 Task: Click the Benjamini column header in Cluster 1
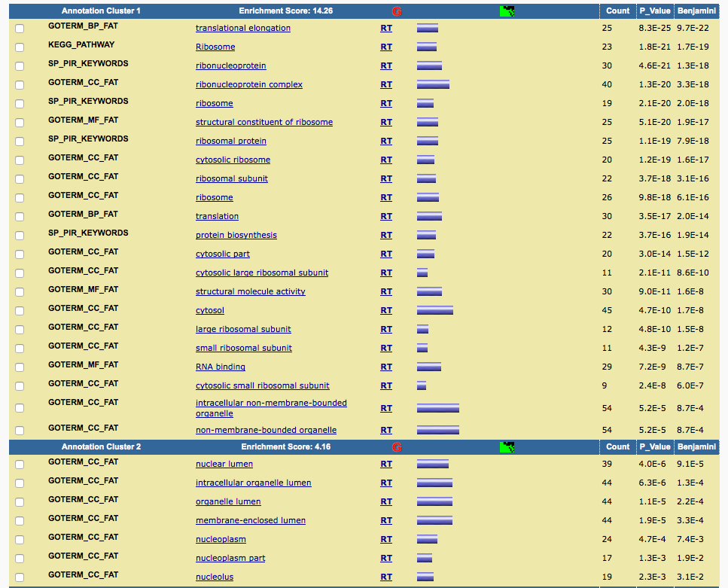pos(696,11)
